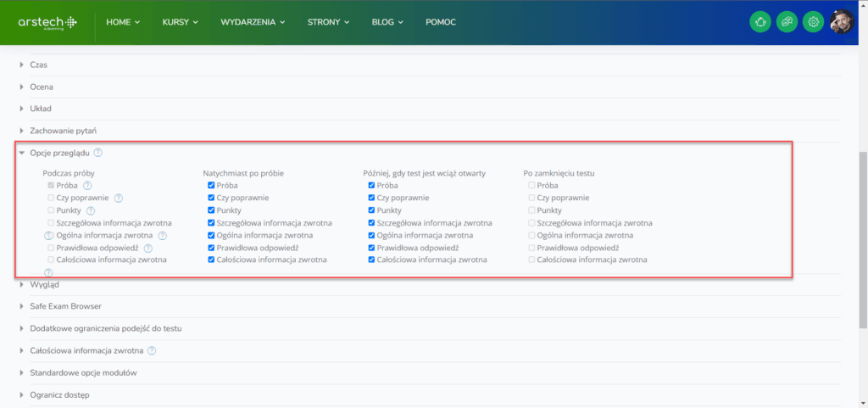Uncheck Próba under Później, gdy test otwarty
The image size is (868, 408).
click(371, 186)
